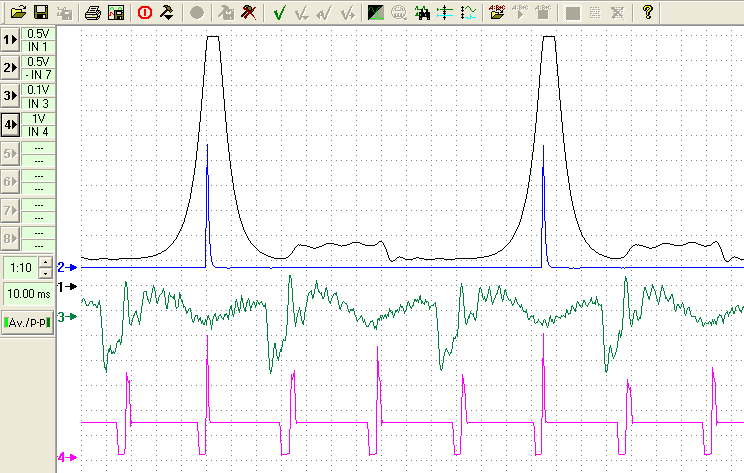Screen dimensions: 744x473
Task: Open a script with the A:B*C folder icon
Action: point(497,12)
